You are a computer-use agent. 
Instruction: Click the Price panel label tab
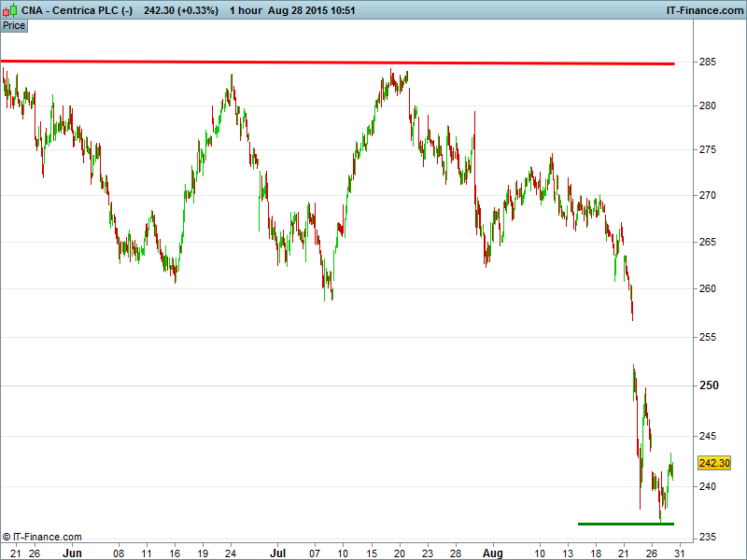tap(14, 25)
